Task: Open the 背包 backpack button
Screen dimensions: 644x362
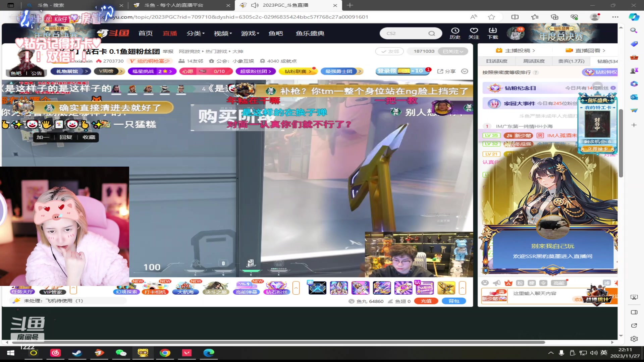Action: tap(454, 301)
